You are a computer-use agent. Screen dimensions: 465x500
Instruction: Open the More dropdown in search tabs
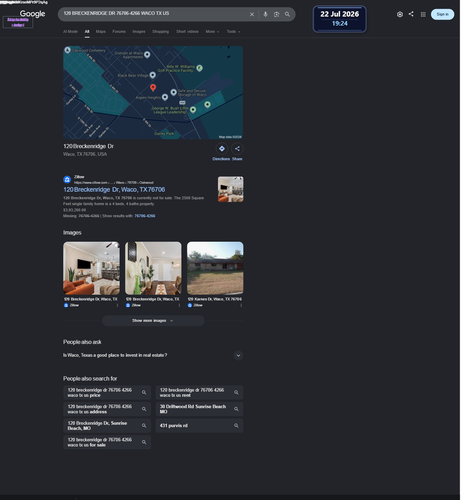pos(212,32)
